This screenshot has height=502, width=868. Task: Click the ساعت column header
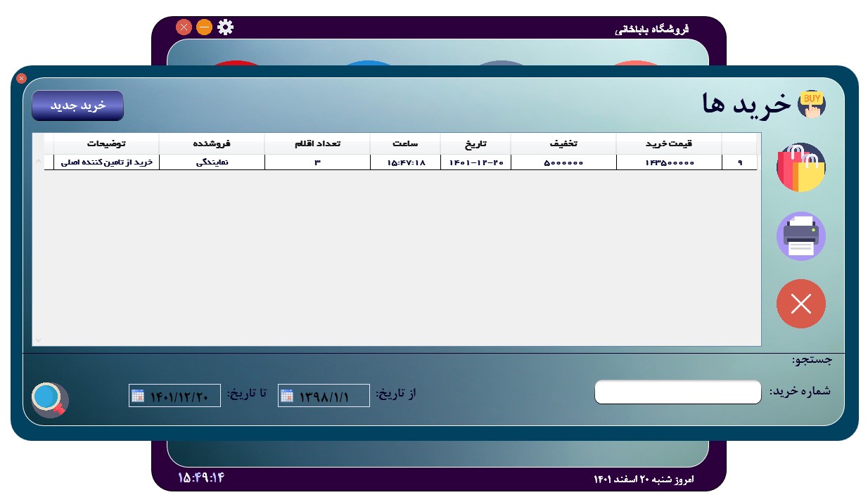(404, 143)
